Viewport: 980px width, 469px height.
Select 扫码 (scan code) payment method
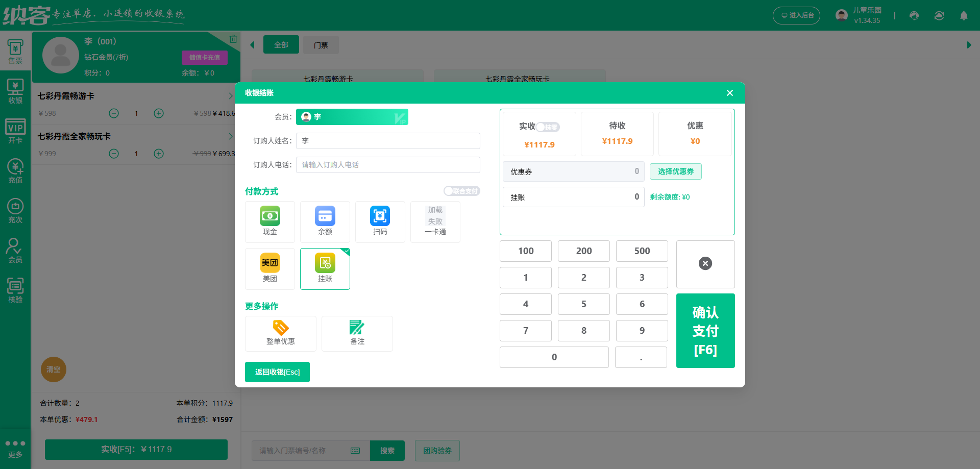[x=380, y=221]
